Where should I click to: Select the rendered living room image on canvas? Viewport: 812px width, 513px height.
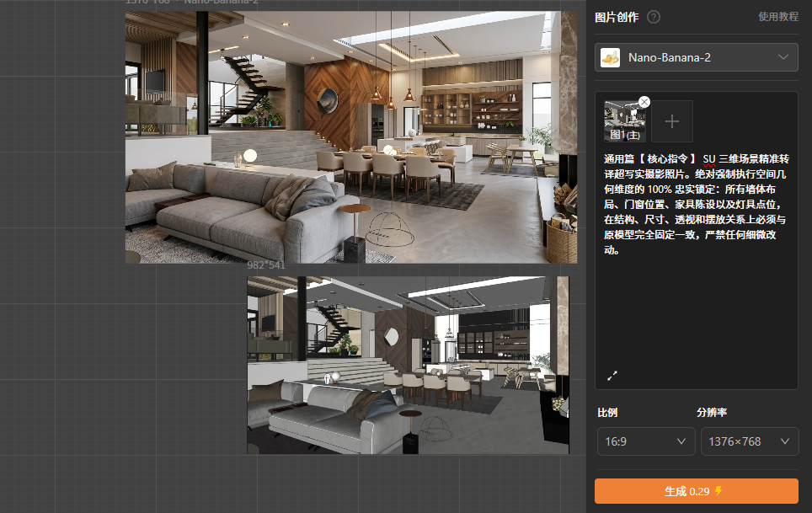[351, 137]
